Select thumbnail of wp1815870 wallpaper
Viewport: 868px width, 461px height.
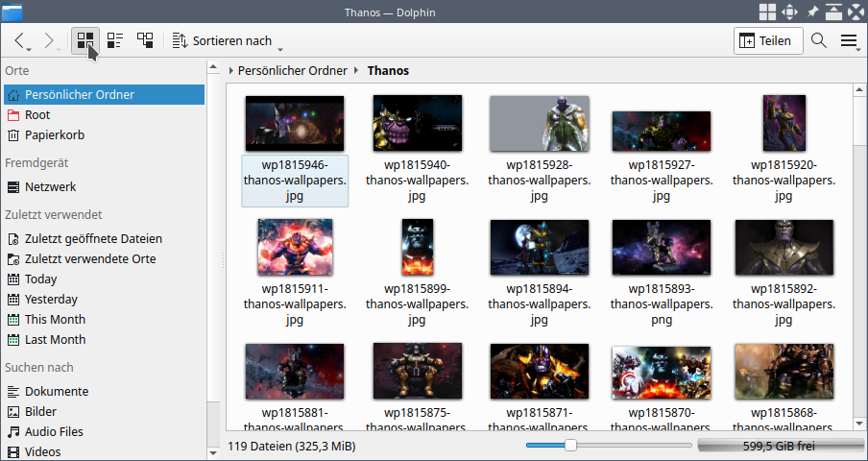(662, 373)
